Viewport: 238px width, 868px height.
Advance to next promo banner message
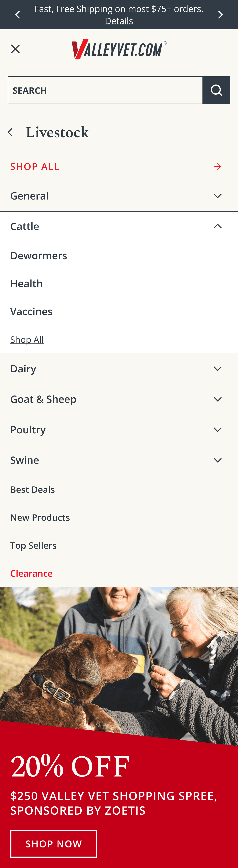pos(220,15)
